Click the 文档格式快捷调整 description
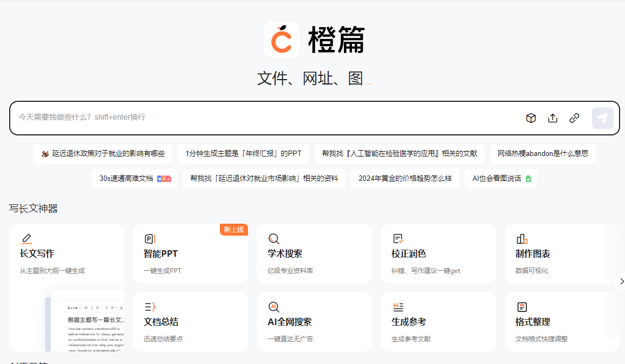Image resolution: width=625 pixels, height=364 pixels. click(x=541, y=339)
